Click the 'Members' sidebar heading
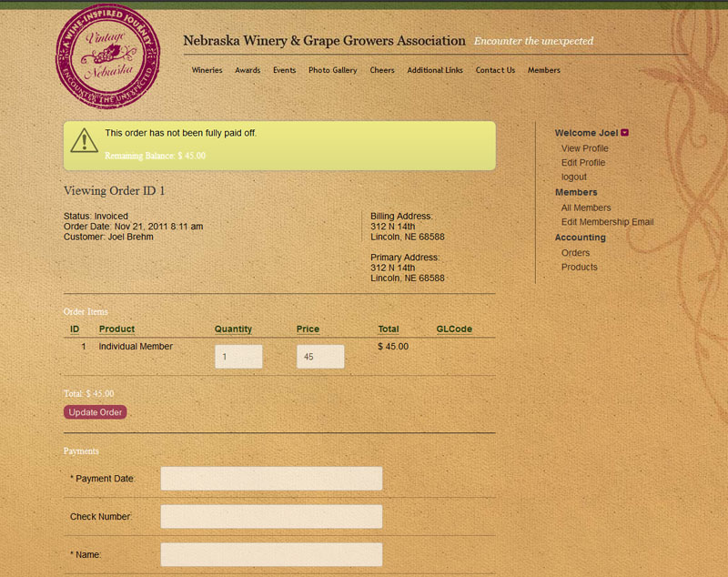 point(576,192)
